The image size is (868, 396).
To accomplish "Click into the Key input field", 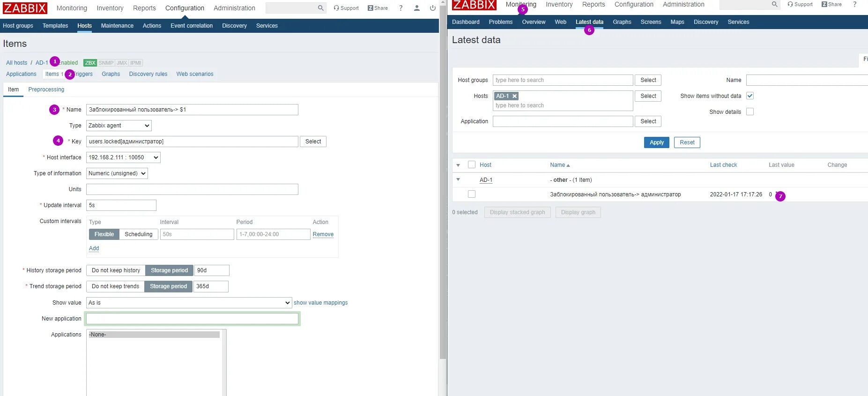I will 192,142.
